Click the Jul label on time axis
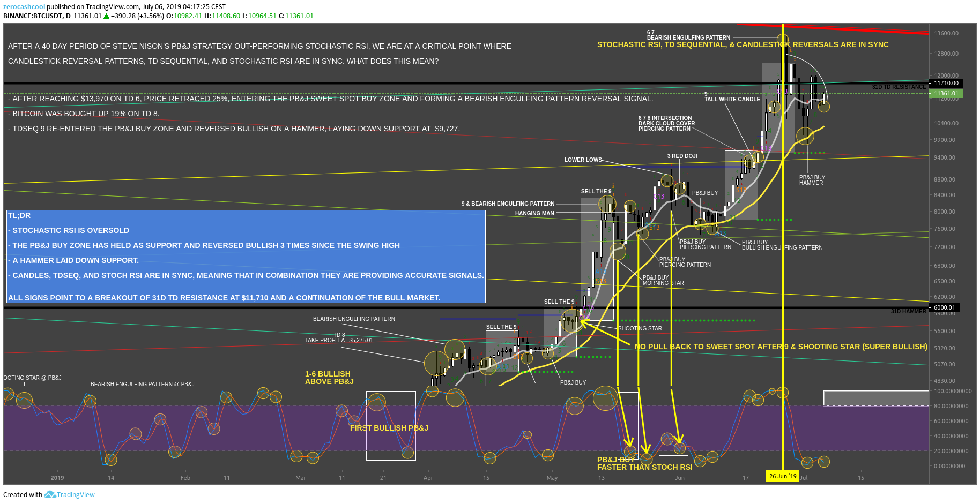The width and height of the screenshot is (980, 504). point(804,478)
